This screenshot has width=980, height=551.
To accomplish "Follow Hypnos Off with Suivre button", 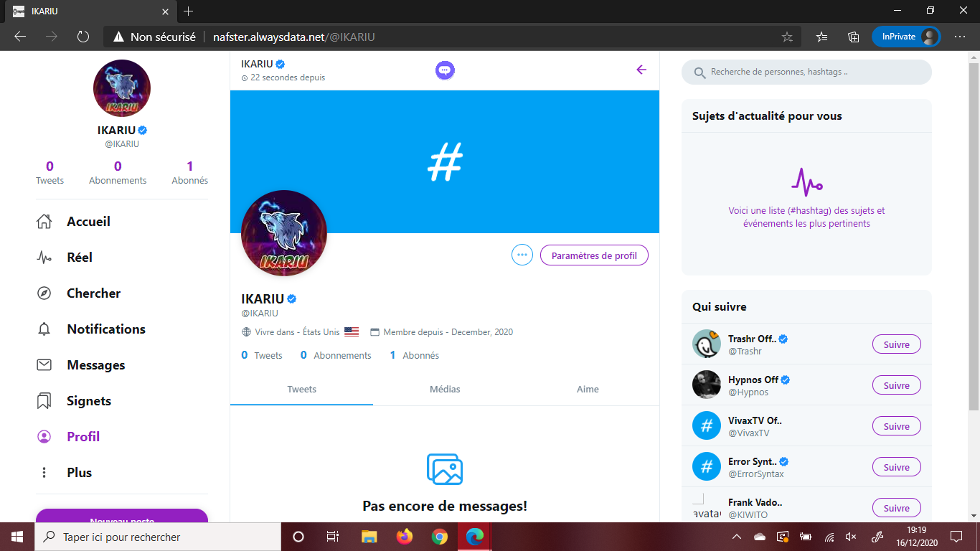I will pos(896,386).
